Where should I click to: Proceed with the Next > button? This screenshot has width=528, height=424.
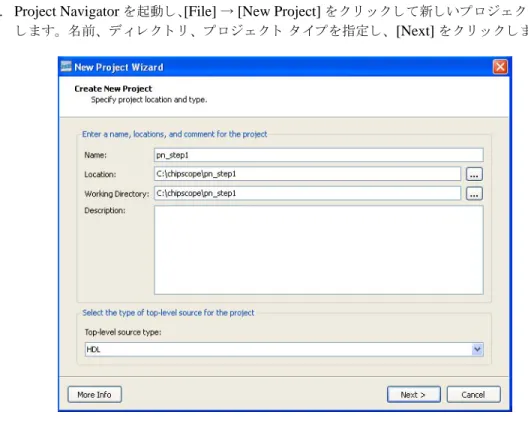pyautogui.click(x=414, y=394)
